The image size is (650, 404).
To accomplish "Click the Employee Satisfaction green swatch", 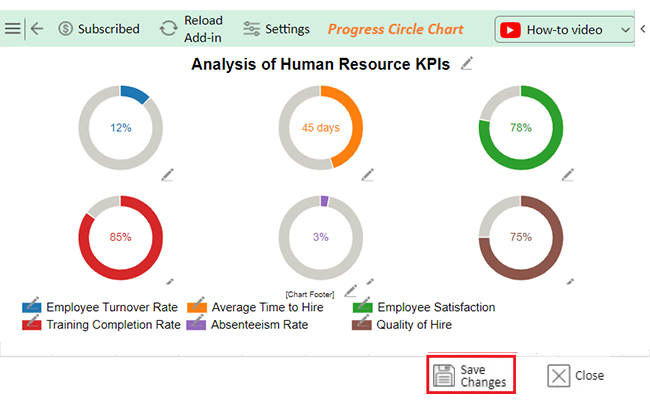I will tap(363, 307).
